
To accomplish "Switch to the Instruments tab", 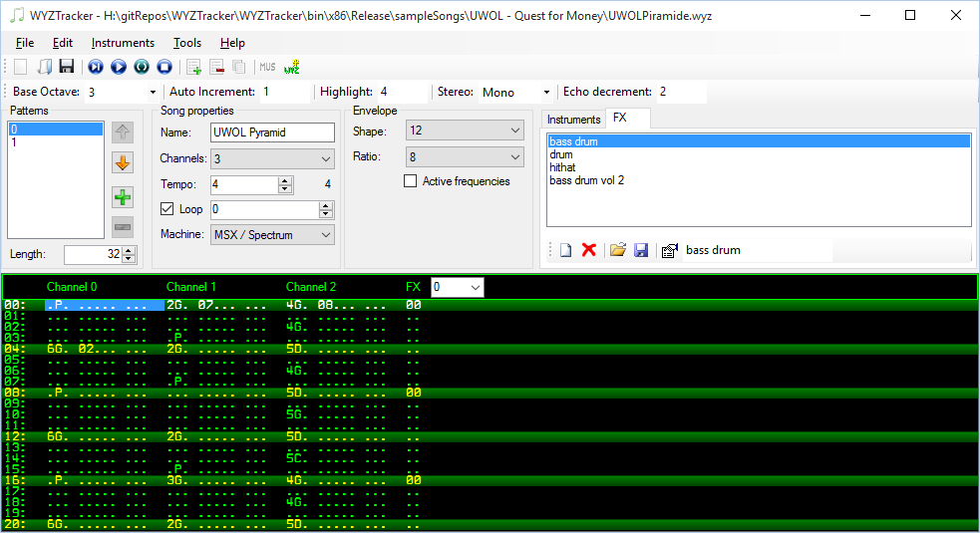I will tap(573, 120).
